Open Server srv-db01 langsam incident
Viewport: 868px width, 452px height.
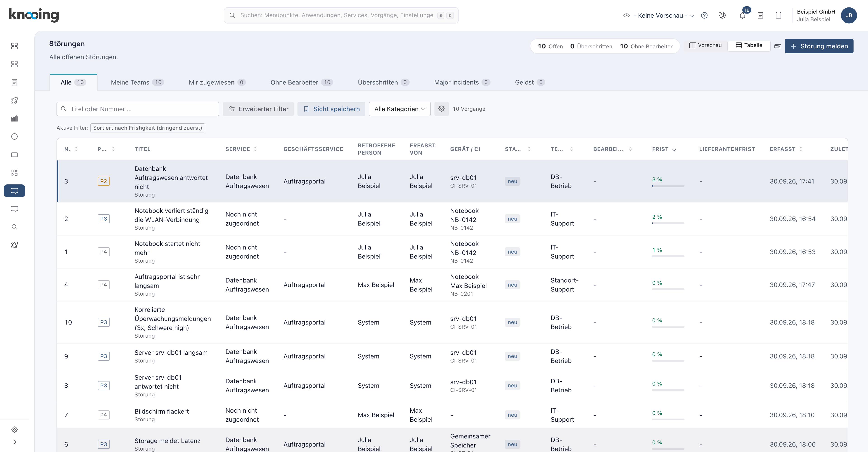pos(171,352)
